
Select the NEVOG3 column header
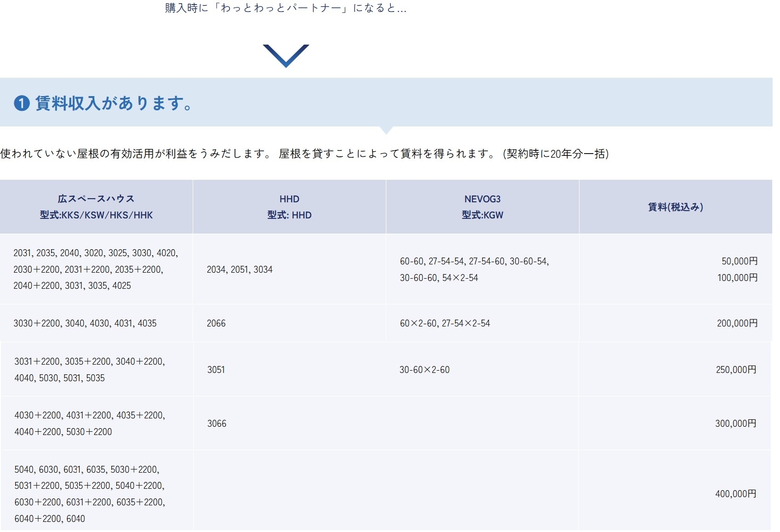[x=482, y=207]
